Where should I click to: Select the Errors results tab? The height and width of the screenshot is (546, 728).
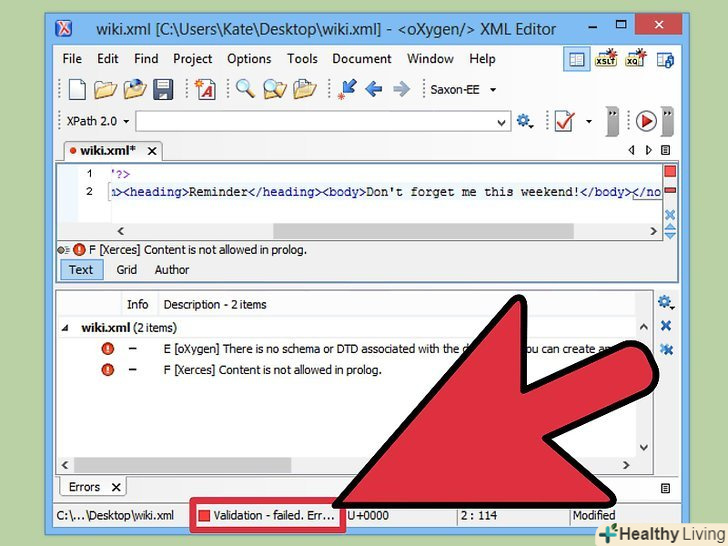click(x=84, y=487)
